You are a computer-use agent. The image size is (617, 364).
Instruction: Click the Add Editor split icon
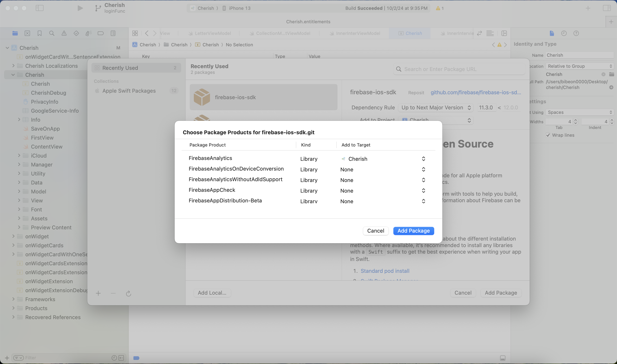pos(504,33)
